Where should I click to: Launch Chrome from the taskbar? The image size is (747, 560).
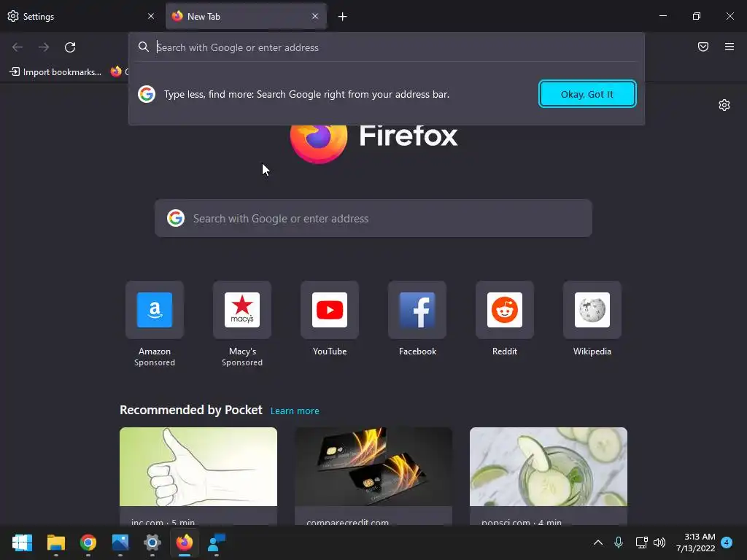point(88,542)
